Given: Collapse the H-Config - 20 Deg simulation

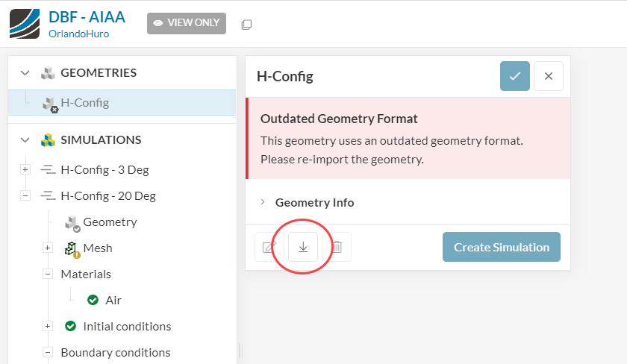Looking at the screenshot, I should tap(25, 196).
